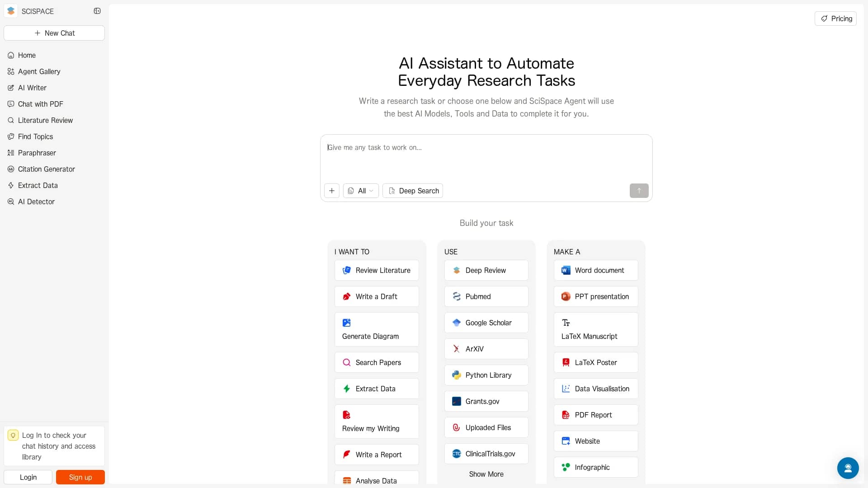Make a PDF Report output
This screenshot has width=868, height=488.
[596, 415]
